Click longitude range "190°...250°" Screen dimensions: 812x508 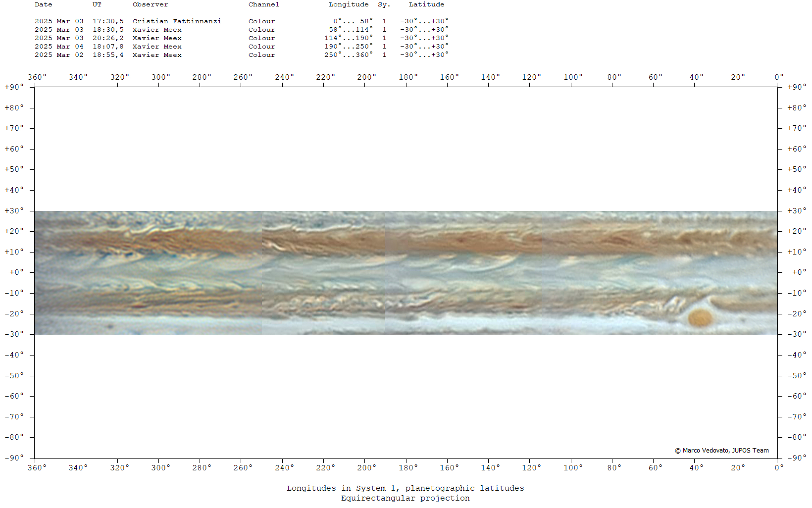349,47
